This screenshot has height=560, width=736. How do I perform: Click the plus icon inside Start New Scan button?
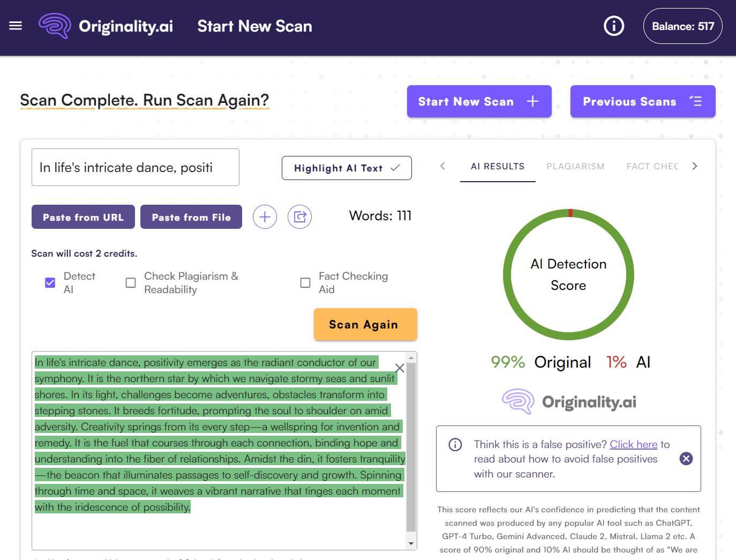pos(532,101)
